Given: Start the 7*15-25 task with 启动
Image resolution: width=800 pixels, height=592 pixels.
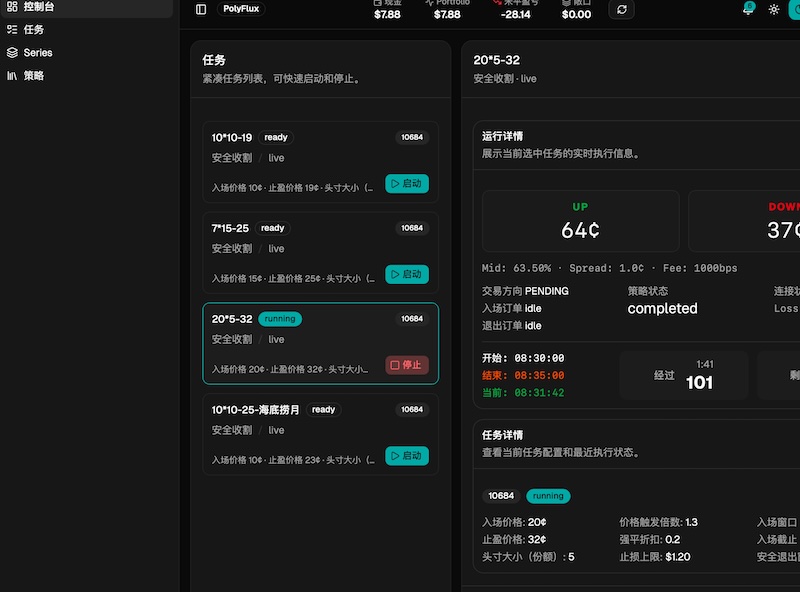Looking at the screenshot, I should pos(407,274).
